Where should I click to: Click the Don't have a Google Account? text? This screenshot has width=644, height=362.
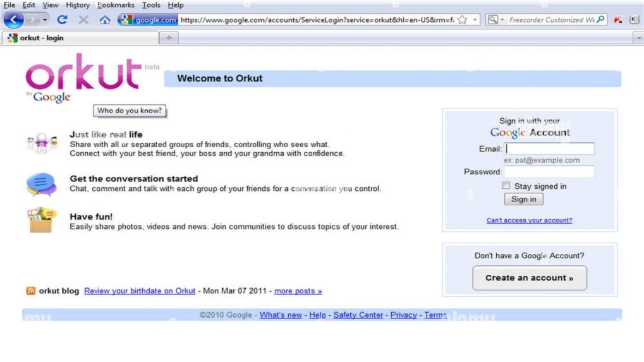point(530,255)
